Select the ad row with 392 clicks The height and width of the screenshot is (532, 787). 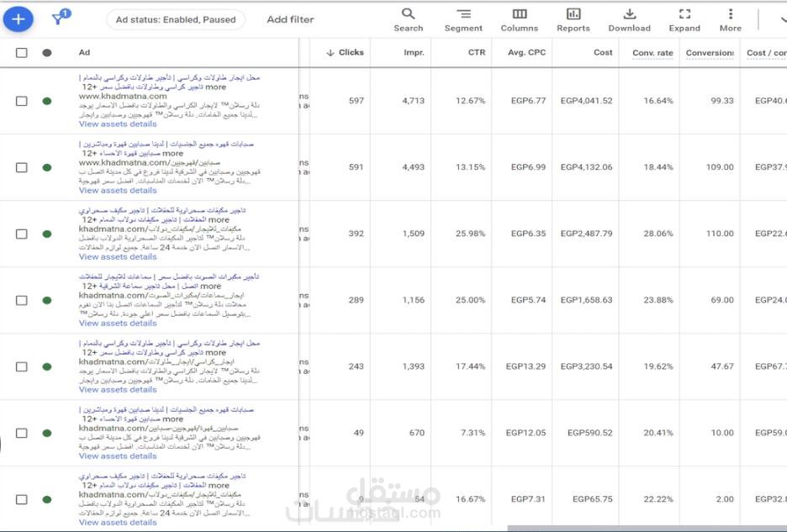pos(22,234)
